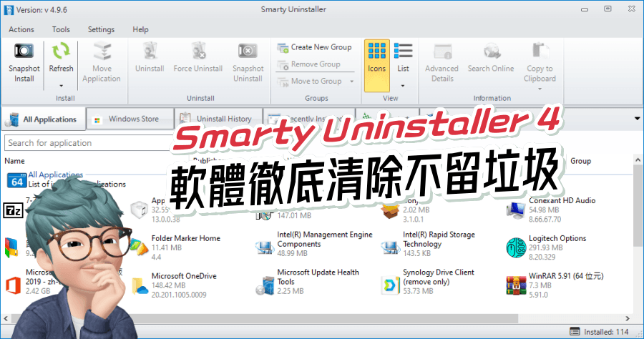The image size is (644, 339).
Task: Click scroll up arrow of vertical scrollbar
Action: point(638,160)
